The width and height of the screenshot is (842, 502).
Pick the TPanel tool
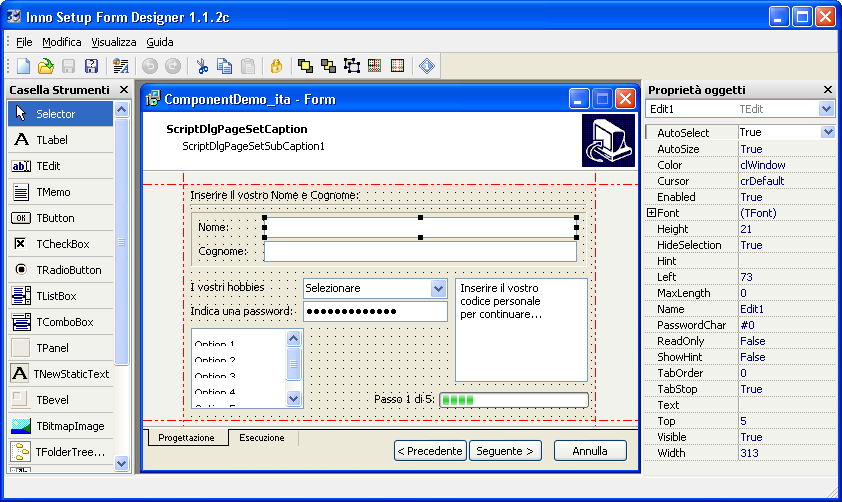[x=61, y=348]
